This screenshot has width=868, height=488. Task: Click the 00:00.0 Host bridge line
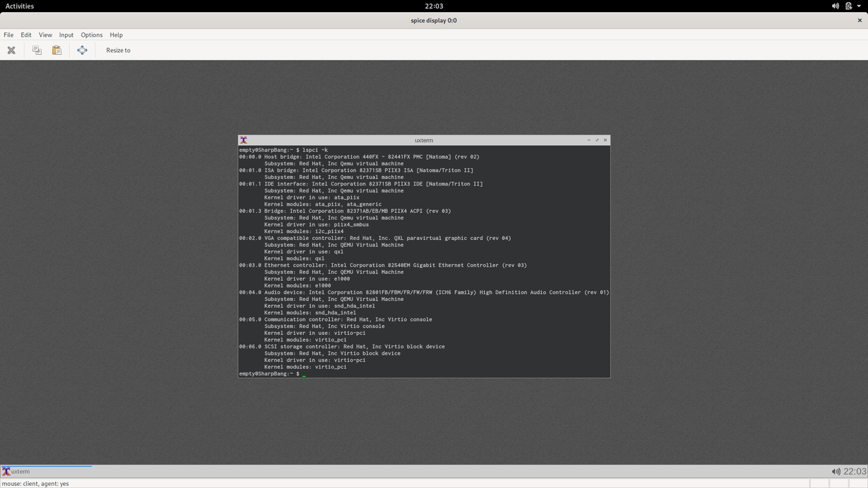(359, 157)
